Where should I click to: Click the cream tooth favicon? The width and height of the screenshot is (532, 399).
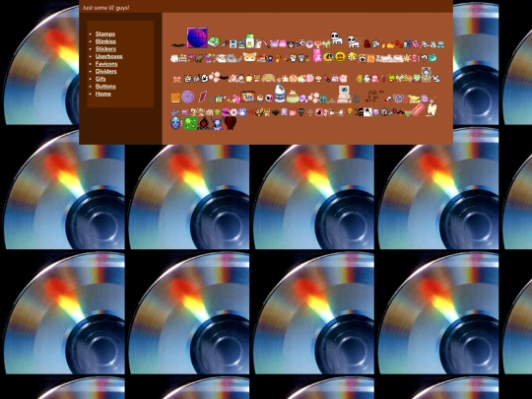[432, 110]
